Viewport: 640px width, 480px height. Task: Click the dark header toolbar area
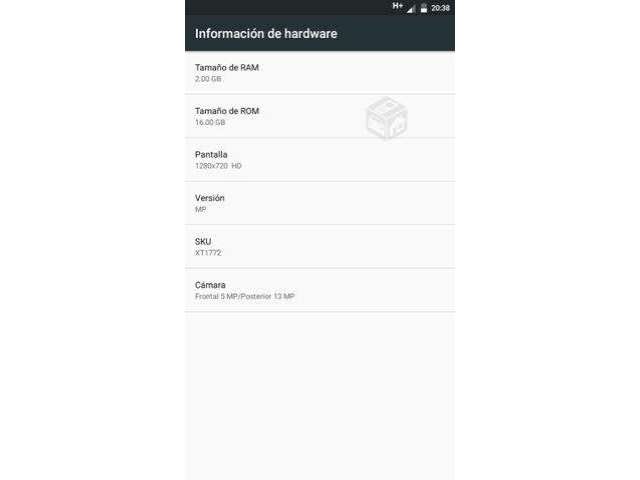(320, 33)
